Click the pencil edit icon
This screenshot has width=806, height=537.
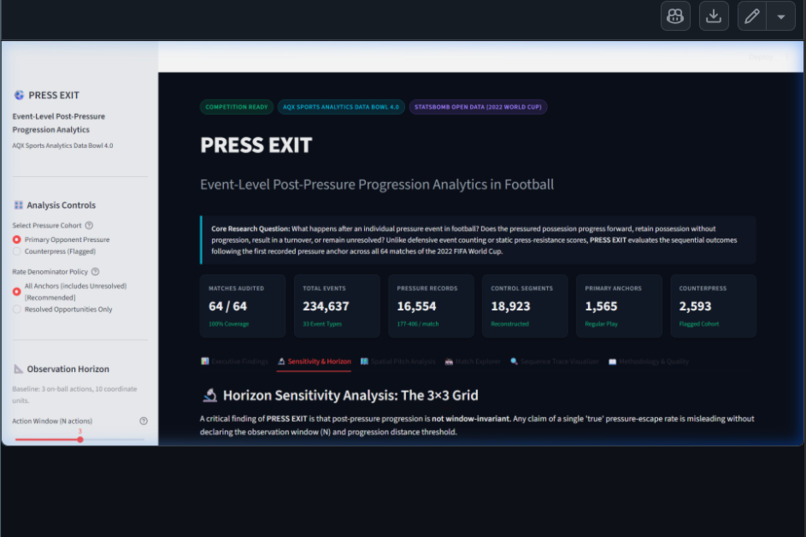[752, 16]
